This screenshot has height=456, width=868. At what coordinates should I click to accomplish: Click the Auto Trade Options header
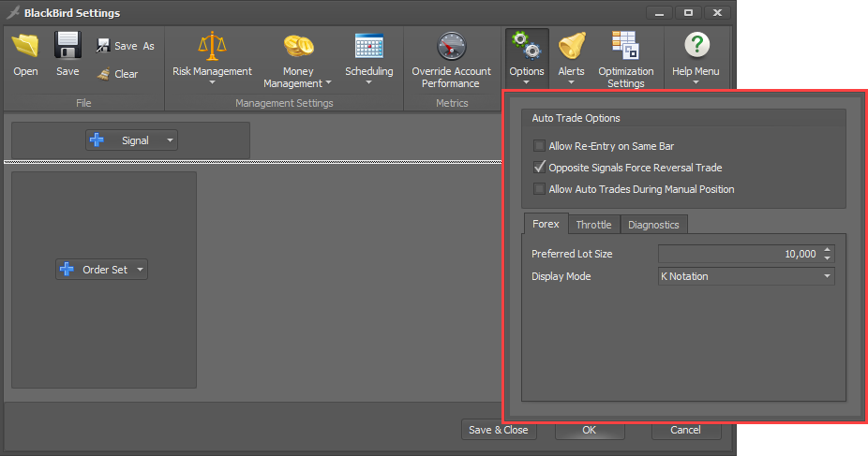pyautogui.click(x=576, y=118)
